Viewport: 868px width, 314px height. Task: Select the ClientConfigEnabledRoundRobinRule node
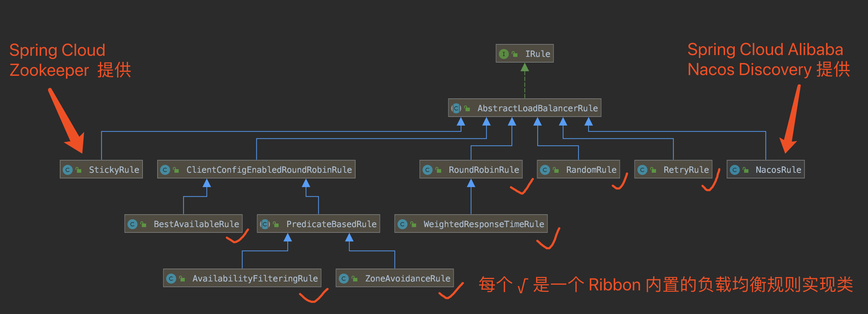(x=256, y=169)
